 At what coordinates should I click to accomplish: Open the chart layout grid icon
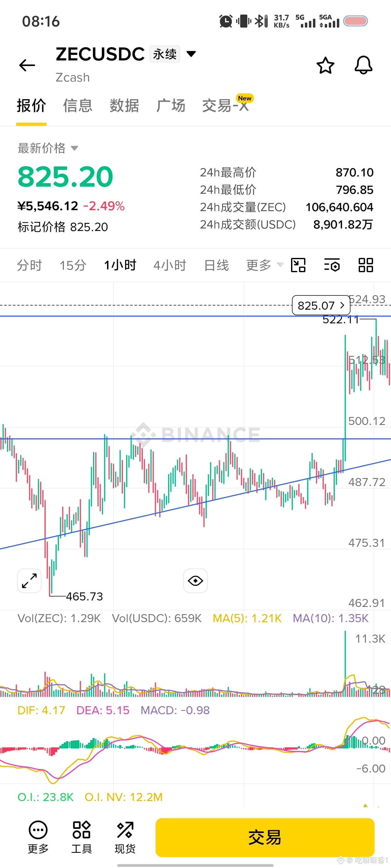click(366, 265)
